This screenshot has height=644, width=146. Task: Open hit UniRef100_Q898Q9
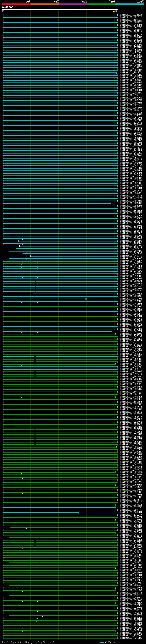coord(131,379)
